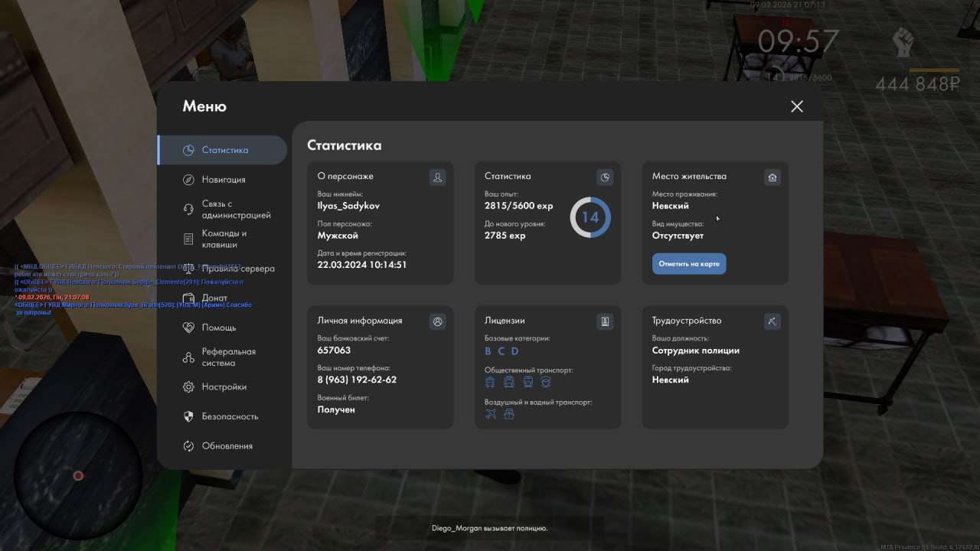Viewport: 980px width, 551px height.
Task: Click the Реферальная система icon
Action: [188, 357]
